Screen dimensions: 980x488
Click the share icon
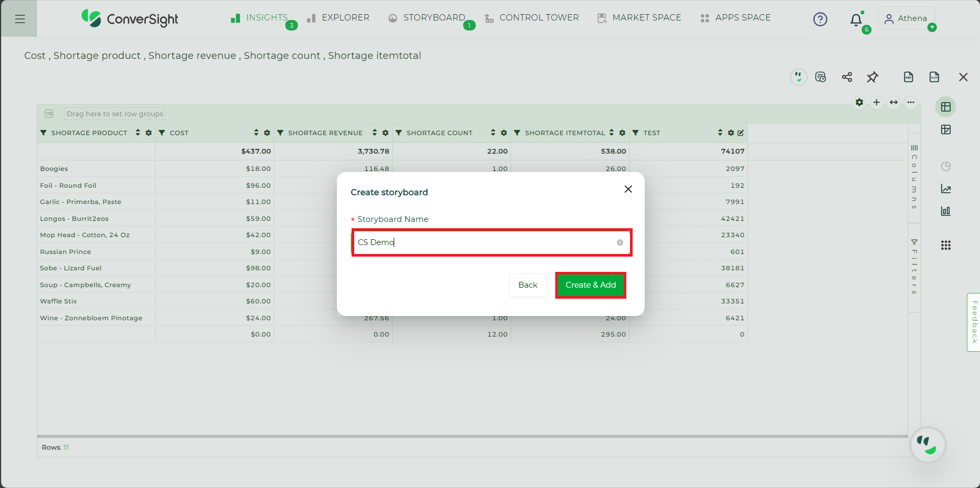tap(847, 77)
